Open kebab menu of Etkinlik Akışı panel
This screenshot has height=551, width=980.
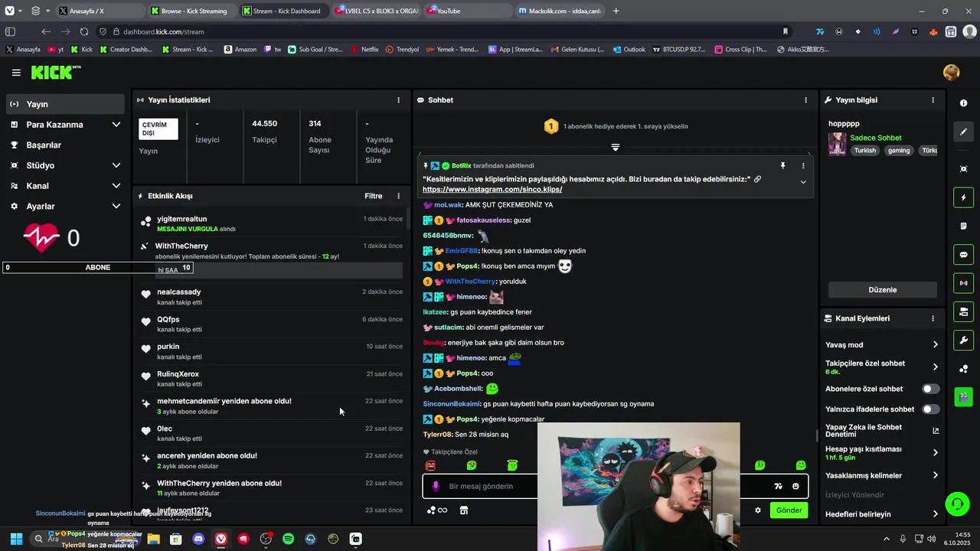tap(398, 196)
